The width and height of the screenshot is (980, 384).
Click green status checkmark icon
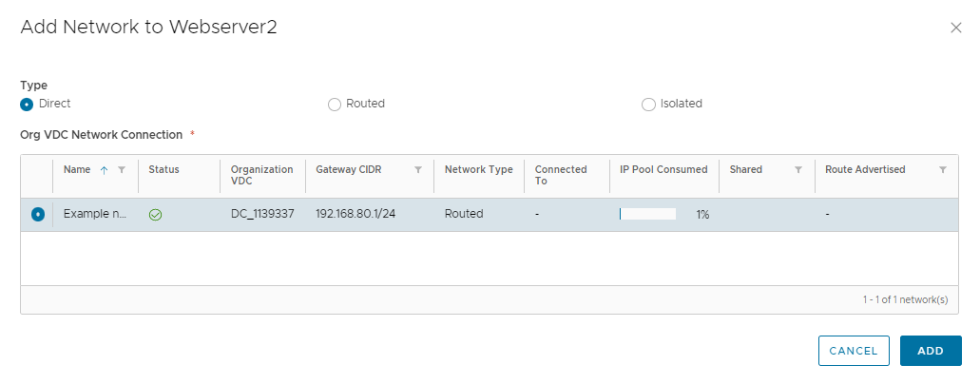tap(156, 215)
